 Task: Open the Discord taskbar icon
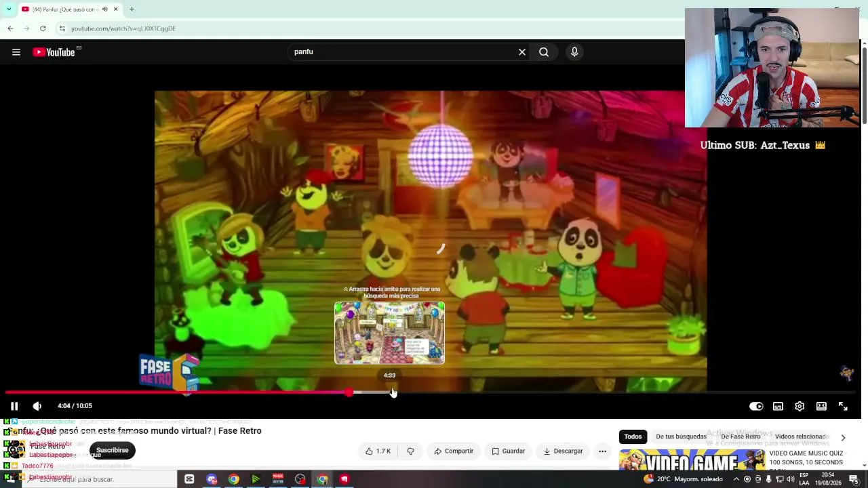pyautogui.click(x=212, y=479)
